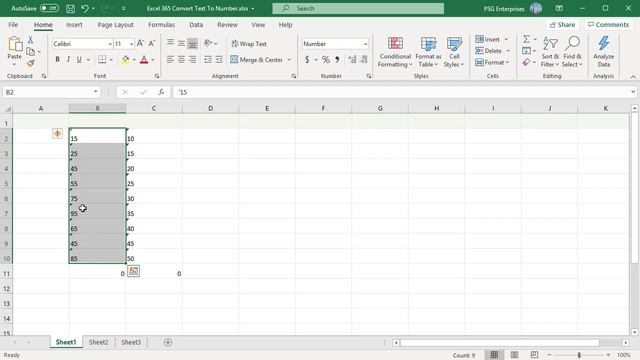Select Top Align icon
Image resolution: width=640 pixels, height=360 pixels.
[170, 43]
